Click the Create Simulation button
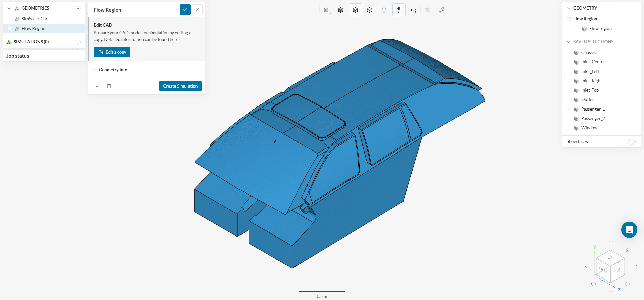The height and width of the screenshot is (300, 644). tap(180, 86)
